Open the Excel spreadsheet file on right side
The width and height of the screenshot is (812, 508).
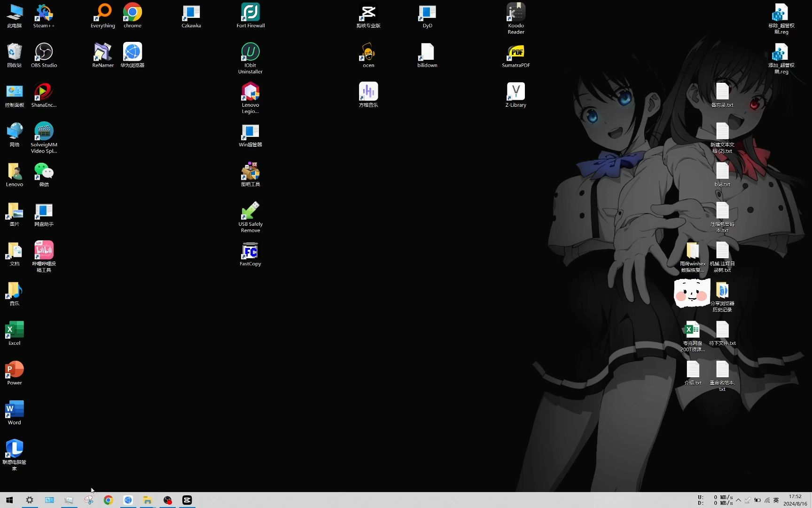tap(693, 336)
